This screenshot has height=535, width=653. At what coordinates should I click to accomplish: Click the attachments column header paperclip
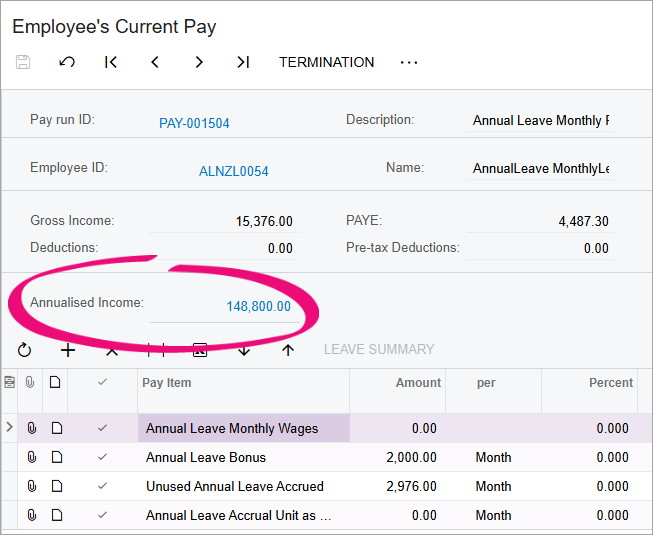coord(30,382)
